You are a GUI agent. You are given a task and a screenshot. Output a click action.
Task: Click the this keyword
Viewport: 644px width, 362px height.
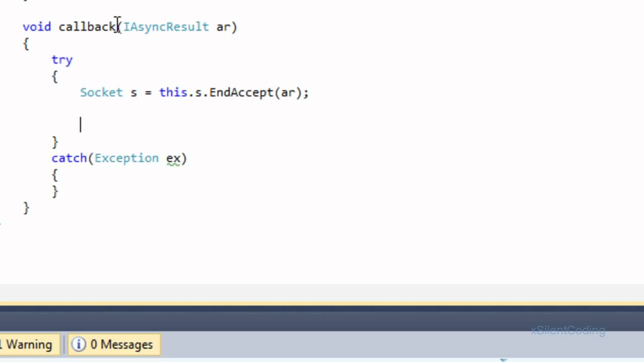pos(173,93)
